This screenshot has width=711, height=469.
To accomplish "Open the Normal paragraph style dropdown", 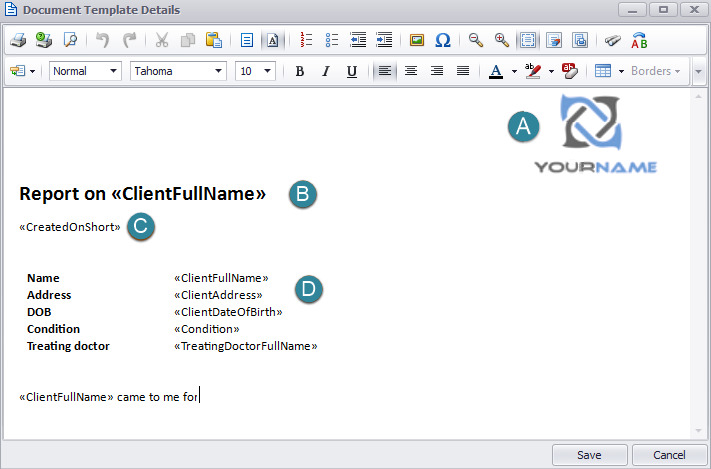I will (x=85, y=71).
